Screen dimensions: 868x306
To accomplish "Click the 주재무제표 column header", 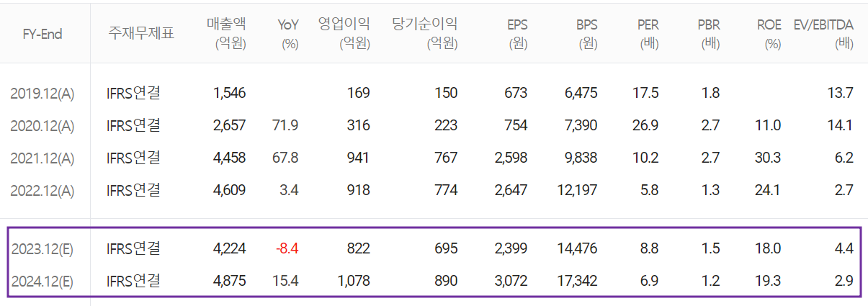I will (x=141, y=34).
